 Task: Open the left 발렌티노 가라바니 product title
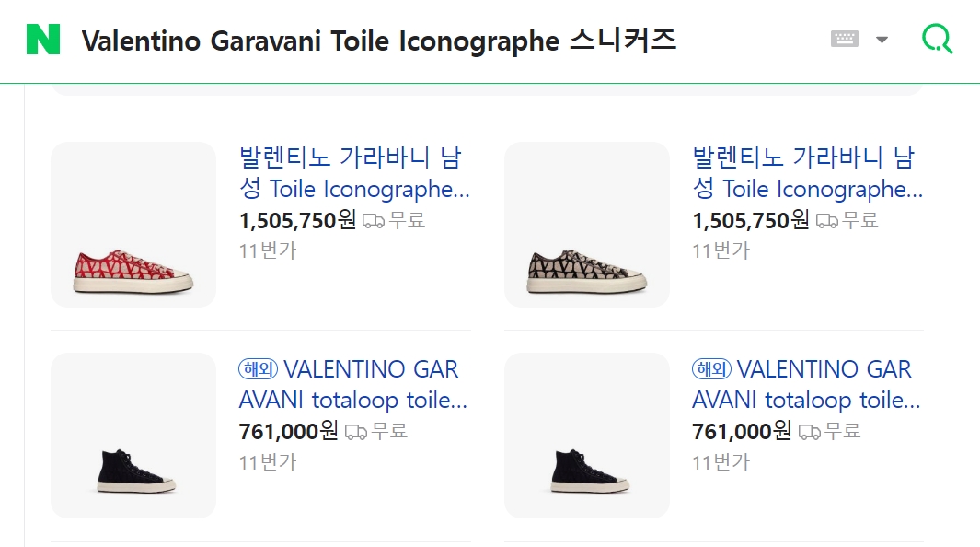tap(354, 173)
